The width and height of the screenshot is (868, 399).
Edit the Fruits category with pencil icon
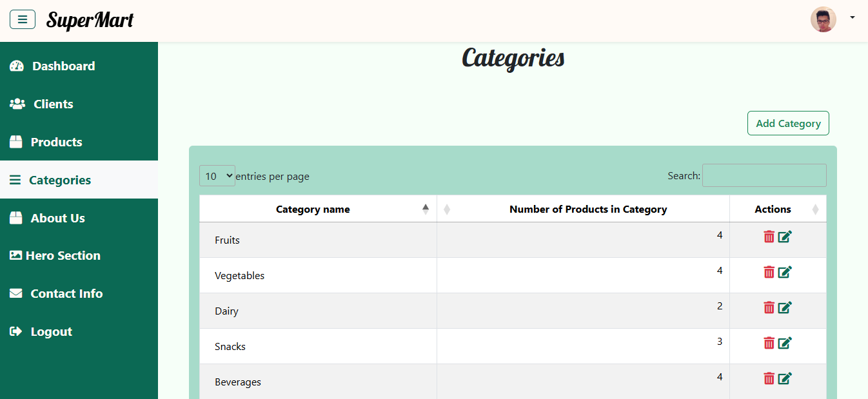tap(784, 237)
